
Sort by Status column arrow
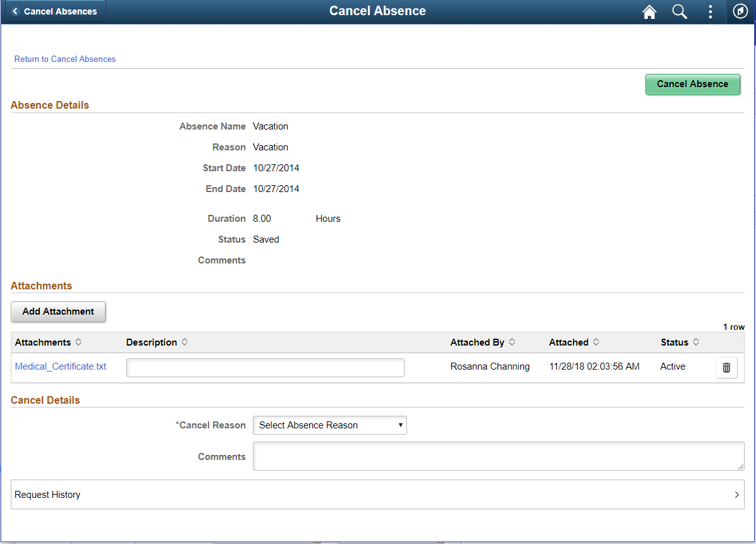pos(696,342)
